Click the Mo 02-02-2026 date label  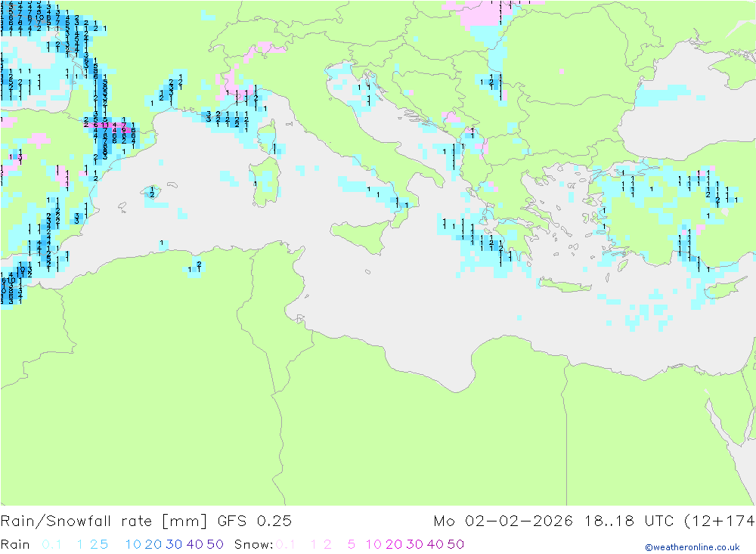point(503,522)
